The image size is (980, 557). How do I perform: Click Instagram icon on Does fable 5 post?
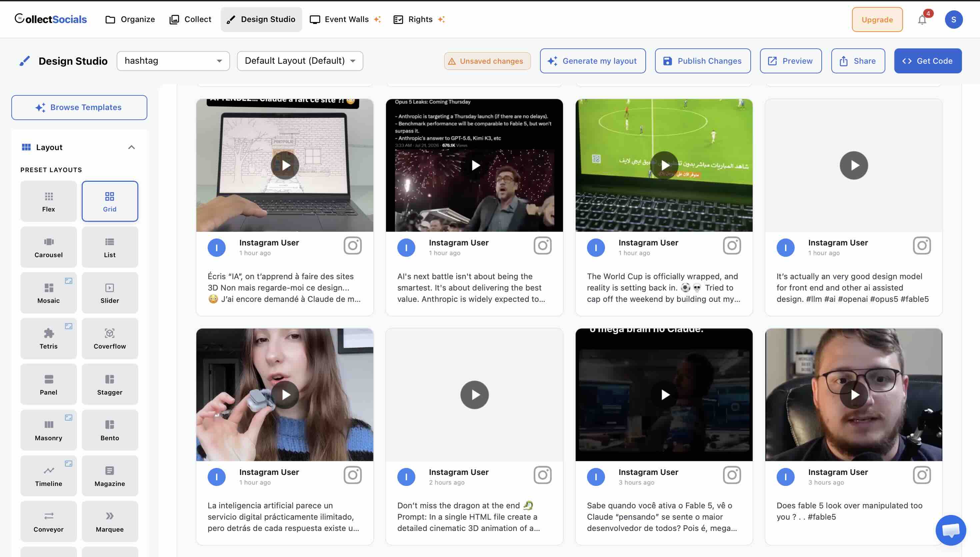(922, 475)
